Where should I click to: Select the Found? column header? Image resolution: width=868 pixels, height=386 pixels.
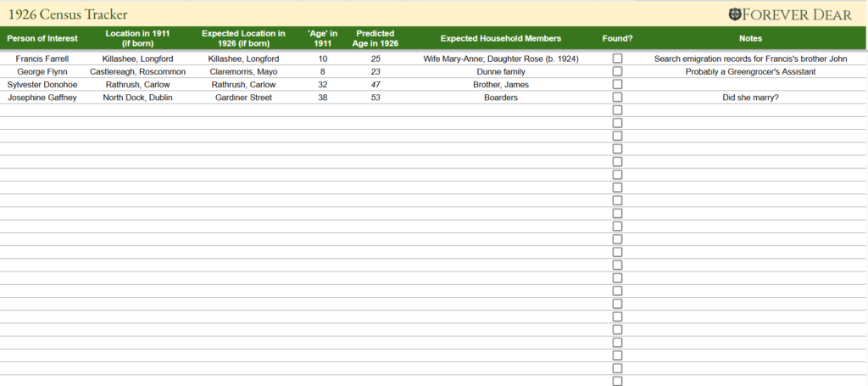[617, 38]
